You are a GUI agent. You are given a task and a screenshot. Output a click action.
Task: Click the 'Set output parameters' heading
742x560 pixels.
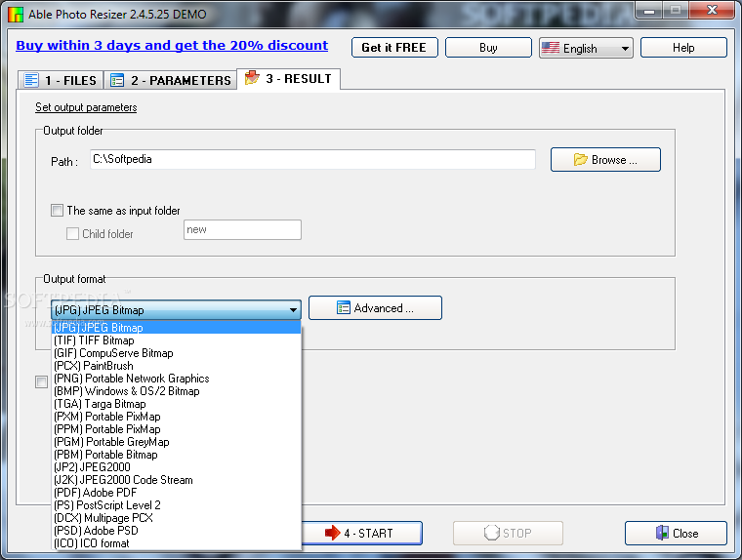click(86, 107)
